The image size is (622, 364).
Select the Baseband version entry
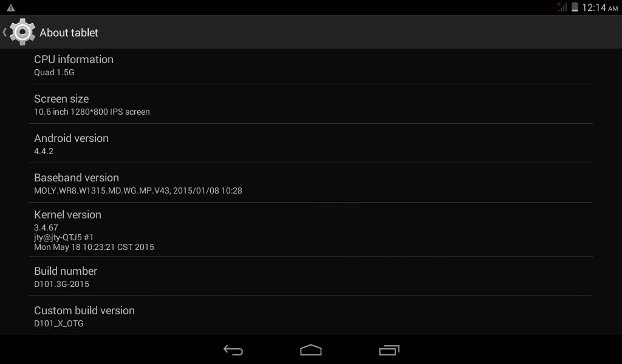(311, 183)
